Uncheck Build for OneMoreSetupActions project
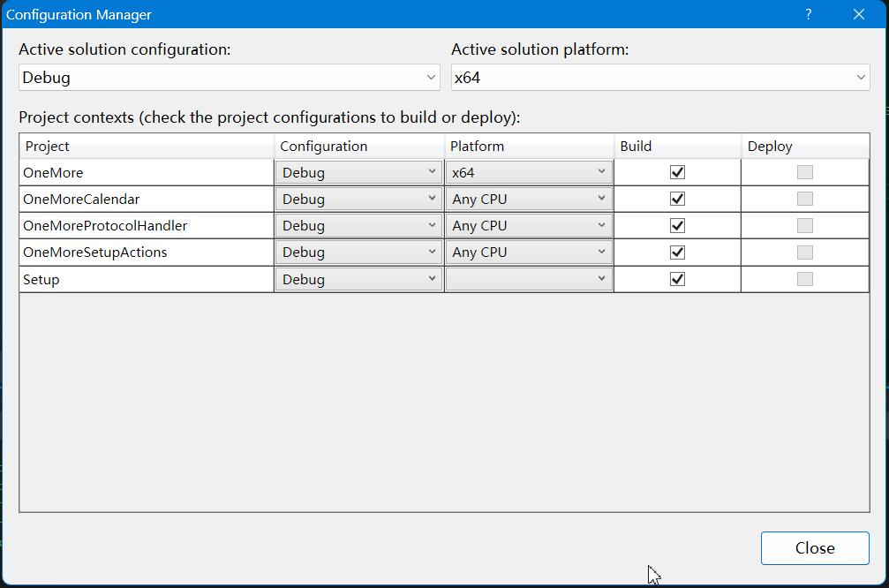The image size is (889, 588). 677,253
